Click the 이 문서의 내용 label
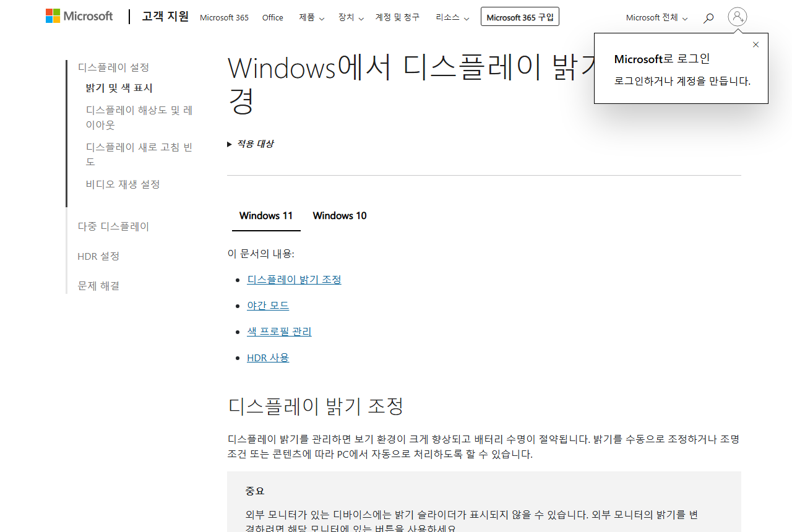 tap(261, 254)
